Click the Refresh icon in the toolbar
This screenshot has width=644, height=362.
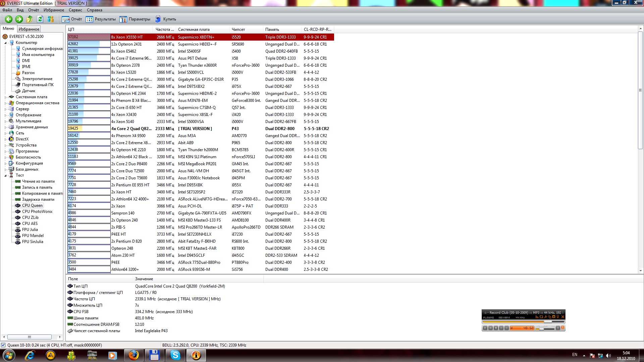[40, 19]
